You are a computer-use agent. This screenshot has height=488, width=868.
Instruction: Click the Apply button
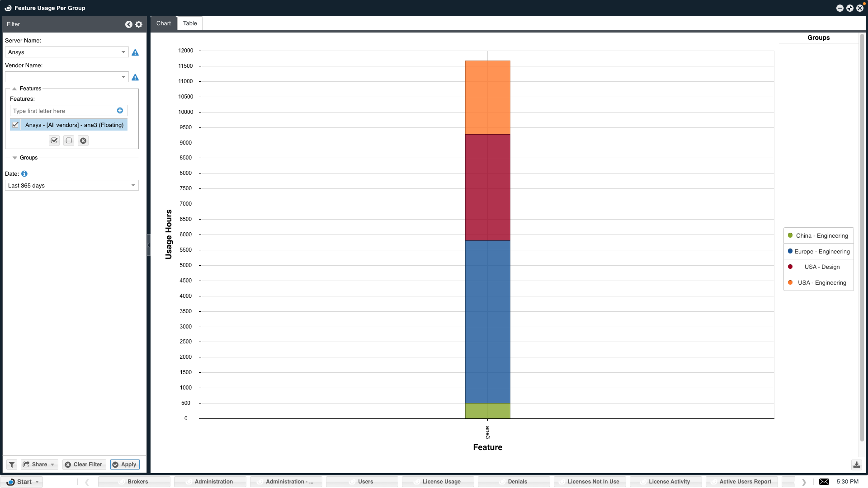[x=125, y=465]
